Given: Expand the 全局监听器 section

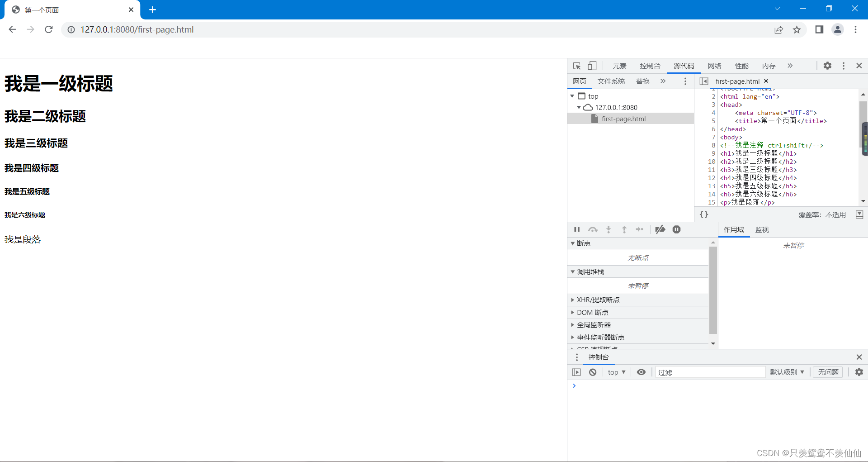Looking at the screenshot, I should [638, 324].
